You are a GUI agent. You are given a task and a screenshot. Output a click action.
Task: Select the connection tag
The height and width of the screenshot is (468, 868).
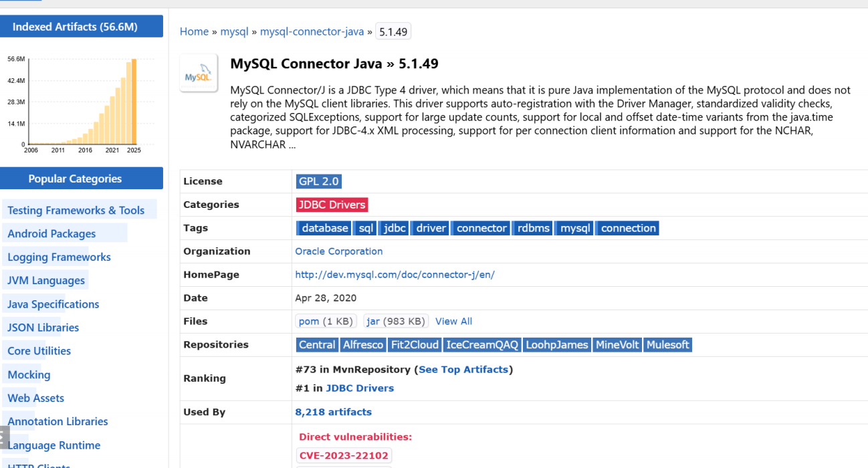(x=628, y=228)
